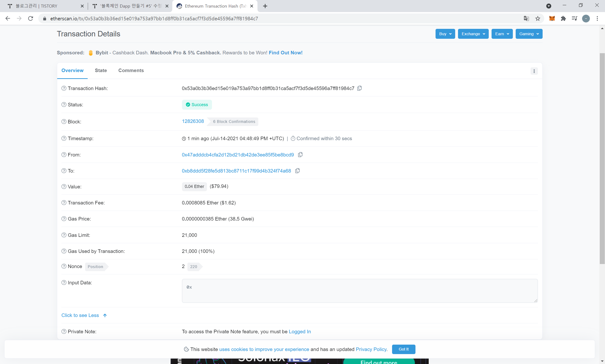This screenshot has height=364, width=605.
Task: Open the Exchange dropdown menu
Action: click(x=473, y=34)
